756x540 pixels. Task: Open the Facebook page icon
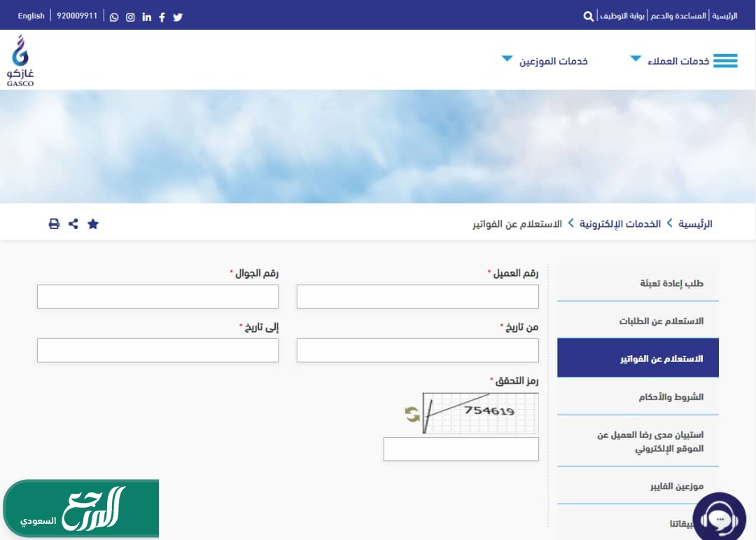(162, 17)
